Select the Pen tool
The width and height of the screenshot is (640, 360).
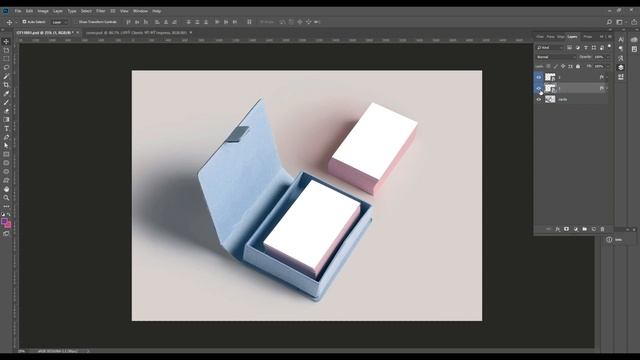[6, 137]
